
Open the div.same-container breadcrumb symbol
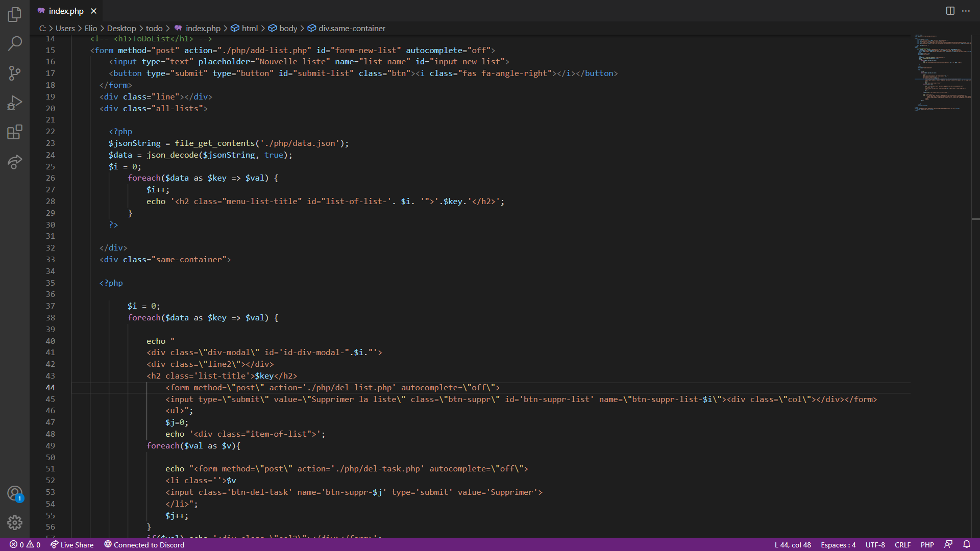[x=347, y=29]
